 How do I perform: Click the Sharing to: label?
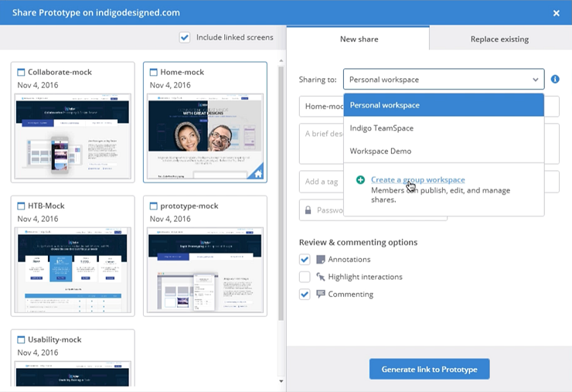click(x=318, y=80)
